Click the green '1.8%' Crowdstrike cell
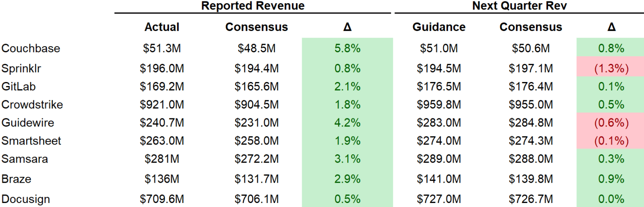Image resolution: width=644 pixels, height=207 pixels. click(347, 105)
